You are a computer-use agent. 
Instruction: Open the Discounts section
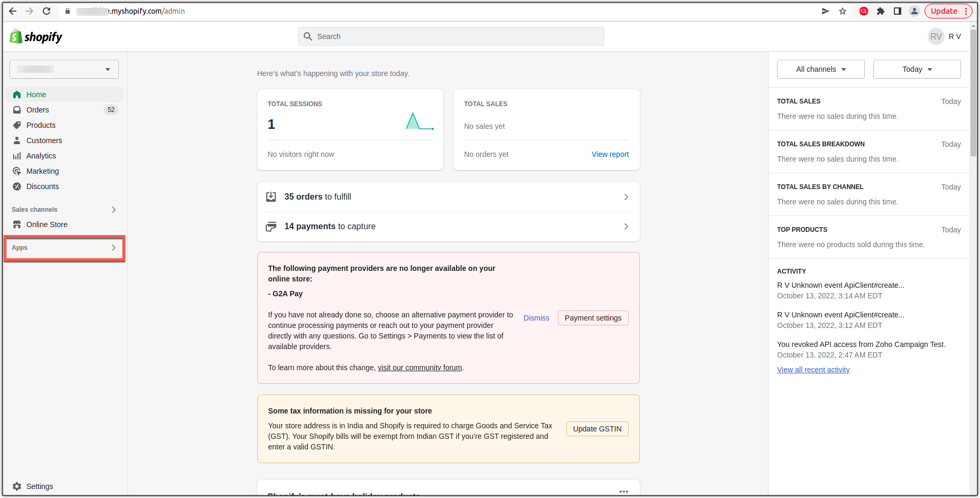point(42,186)
